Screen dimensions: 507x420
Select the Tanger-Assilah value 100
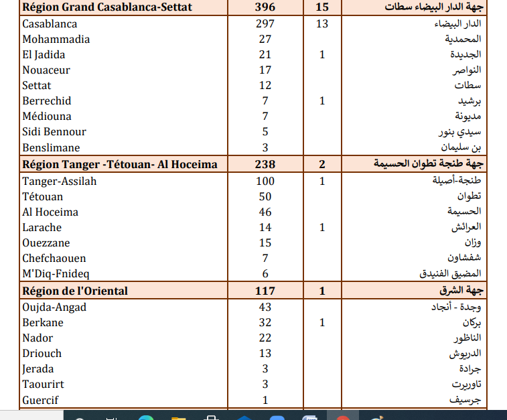pos(265,181)
